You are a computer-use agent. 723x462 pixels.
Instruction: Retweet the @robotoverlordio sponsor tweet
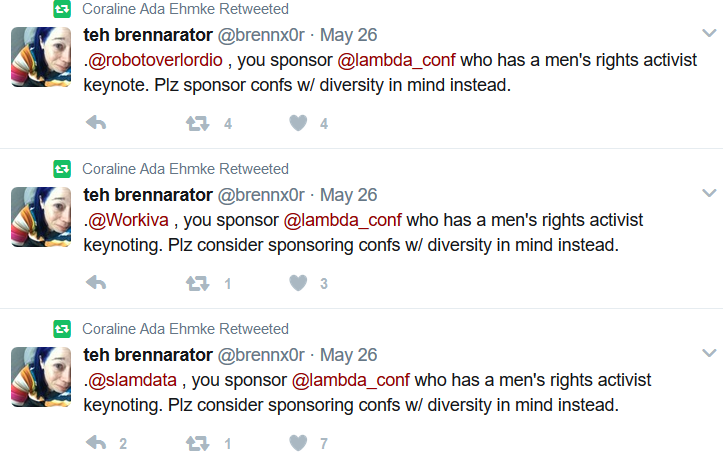tap(197, 123)
